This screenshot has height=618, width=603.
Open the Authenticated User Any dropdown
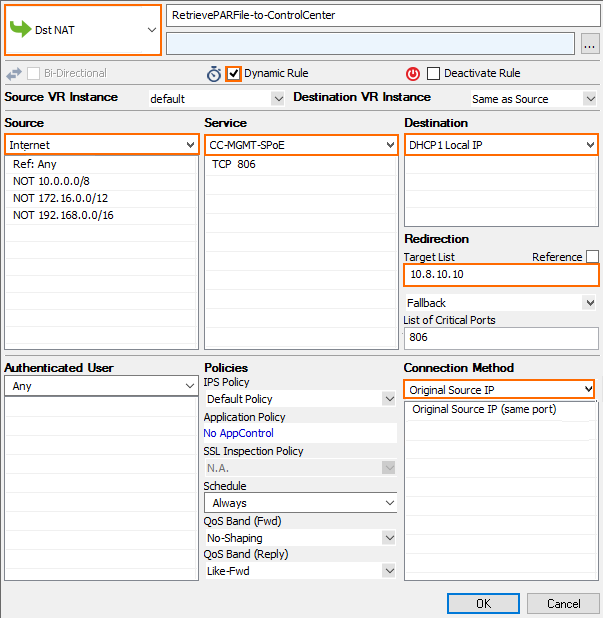tap(101, 386)
